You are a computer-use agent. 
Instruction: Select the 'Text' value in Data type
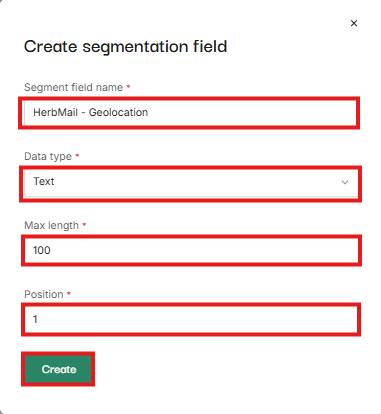43,181
